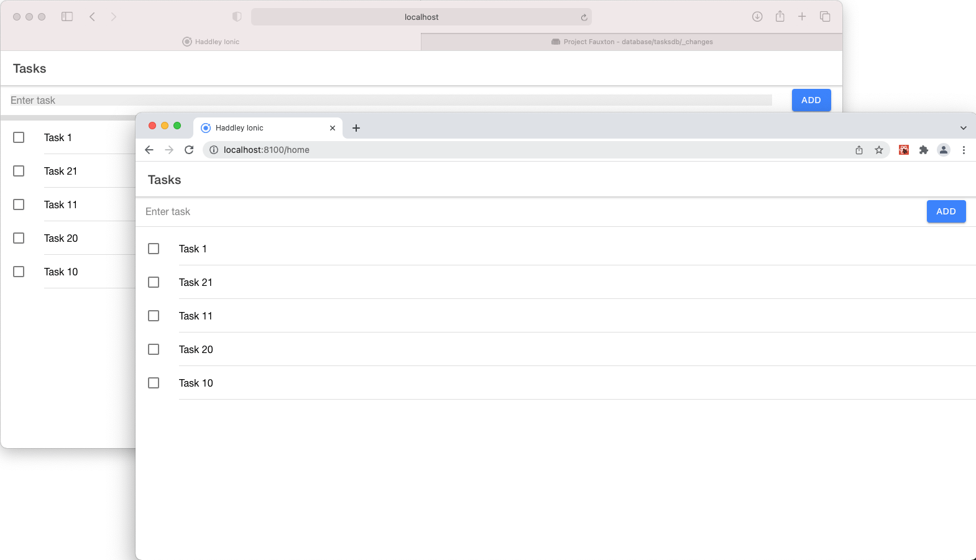Viewport: 976px width, 560px height.
Task: Tick Task 20 in Safari window
Action: 19,238
